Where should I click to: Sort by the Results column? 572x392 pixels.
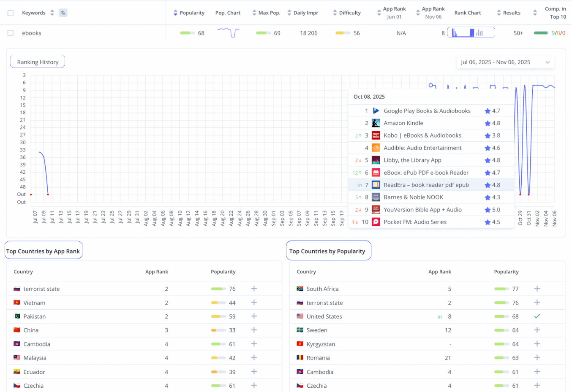pos(499,13)
